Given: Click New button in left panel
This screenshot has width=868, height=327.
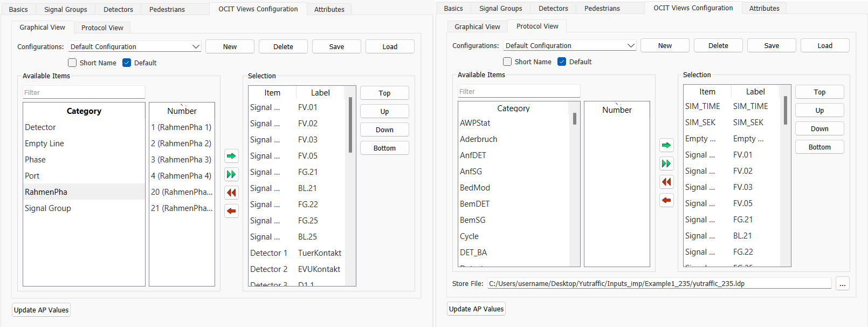Looking at the screenshot, I should (x=230, y=47).
